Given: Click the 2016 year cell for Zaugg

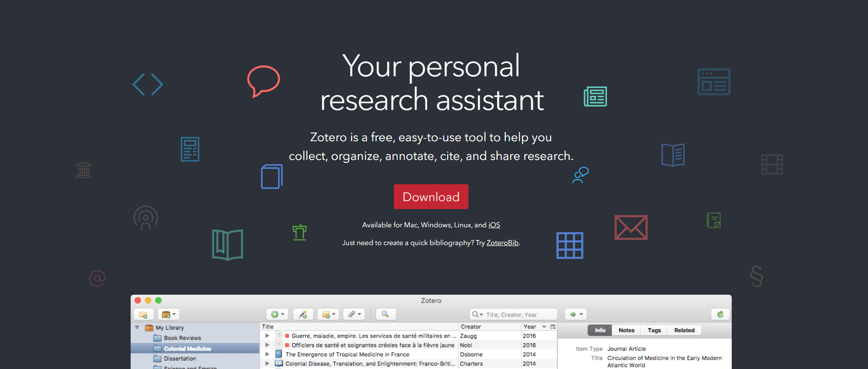Looking at the screenshot, I should click(x=529, y=336).
